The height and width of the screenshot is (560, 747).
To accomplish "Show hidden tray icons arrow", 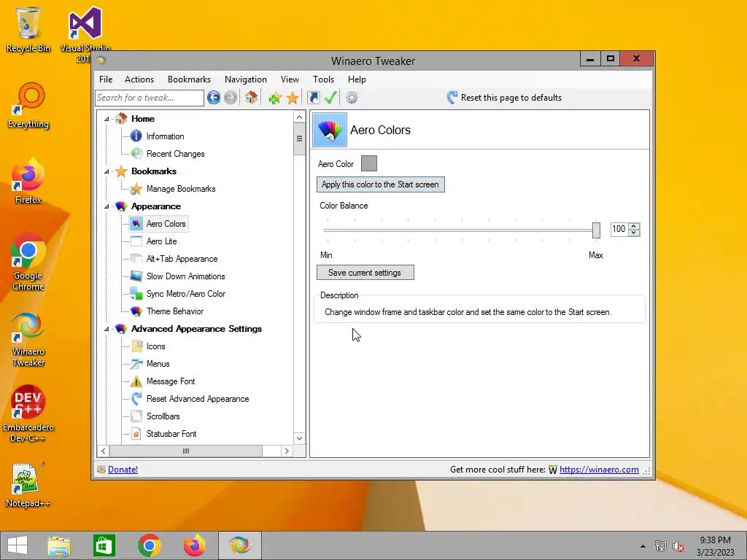I will click(643, 546).
